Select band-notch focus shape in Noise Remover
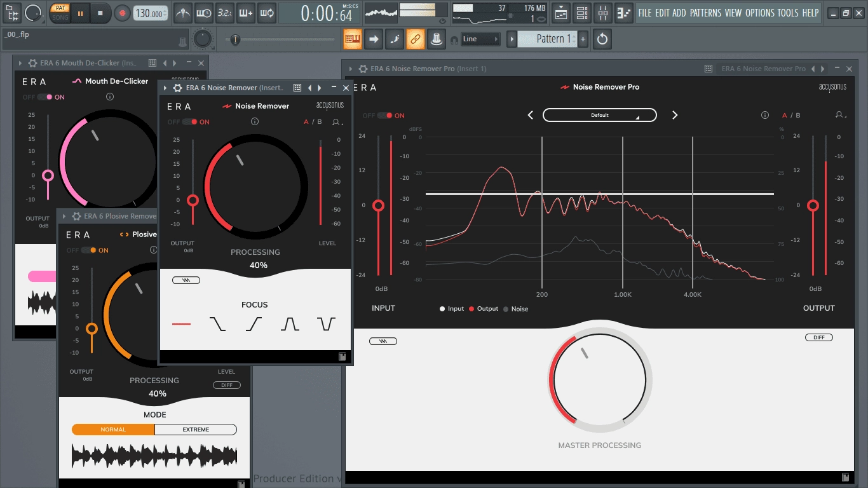This screenshot has height=488, width=868. click(x=327, y=324)
